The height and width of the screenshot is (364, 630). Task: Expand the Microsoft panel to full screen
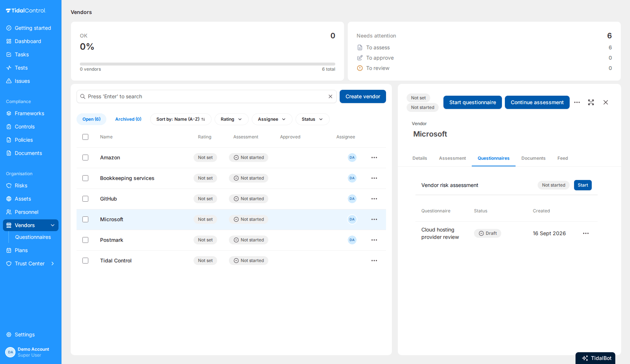tap(591, 102)
